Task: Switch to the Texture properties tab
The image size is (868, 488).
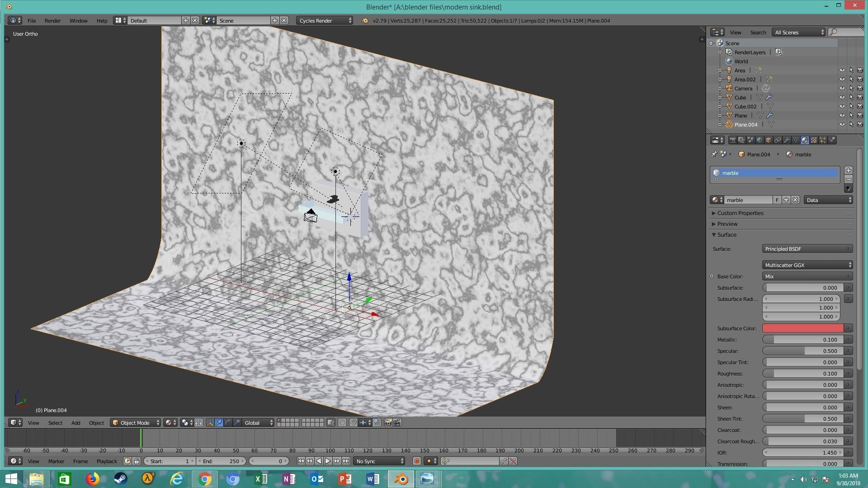Action: coord(814,140)
